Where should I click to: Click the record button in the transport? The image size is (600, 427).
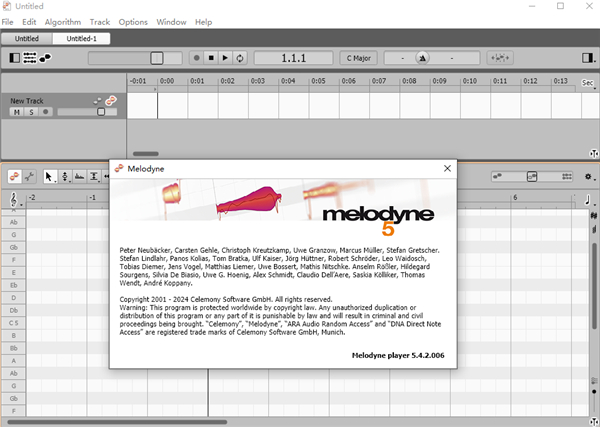[x=196, y=58]
